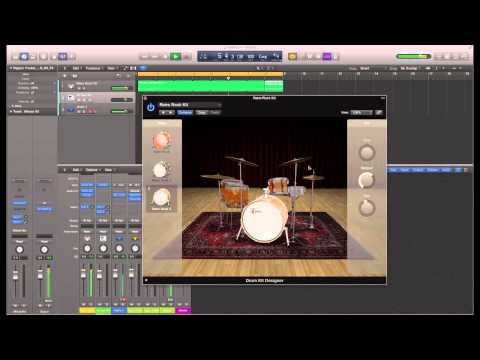Enable record on the third track
This screenshot has width=480, height=360.
click(90, 112)
